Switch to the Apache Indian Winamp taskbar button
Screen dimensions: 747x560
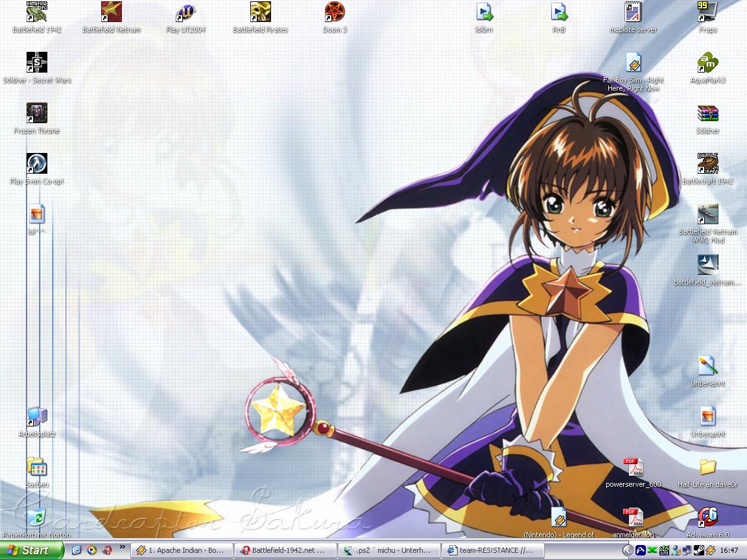pyautogui.click(x=182, y=550)
